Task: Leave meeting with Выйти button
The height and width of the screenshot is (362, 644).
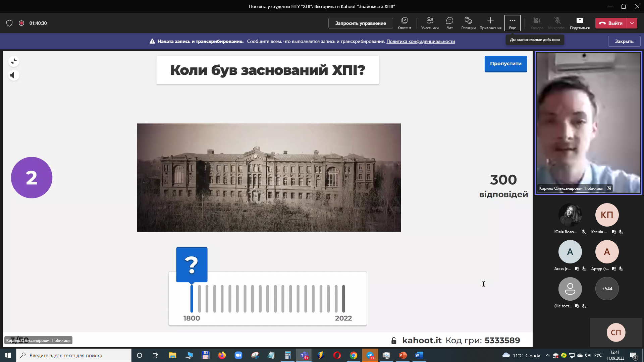Action: 611,23
